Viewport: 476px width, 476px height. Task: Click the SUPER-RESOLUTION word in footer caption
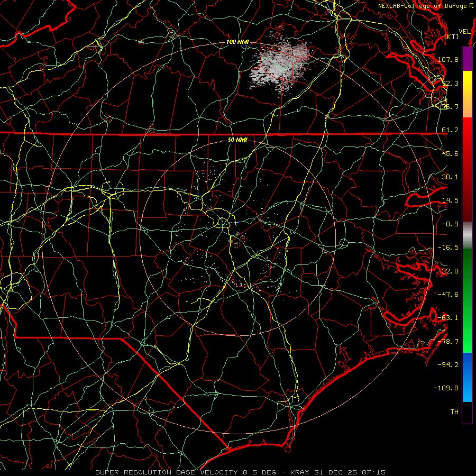(x=134, y=472)
